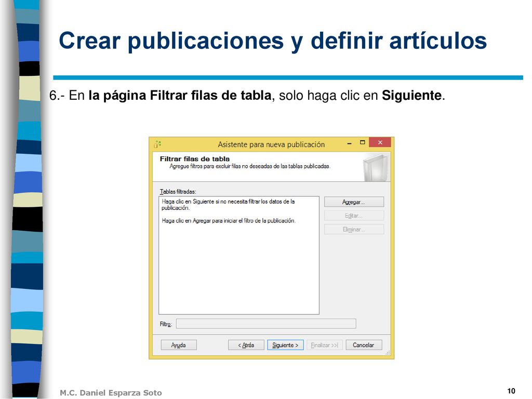Open help via the Ayuda button
Image resolution: width=532 pixels, height=399 pixels.
[179, 345]
